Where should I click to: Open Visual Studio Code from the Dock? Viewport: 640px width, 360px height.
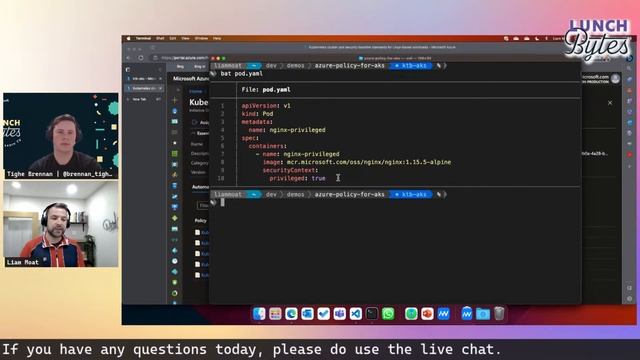point(356,313)
